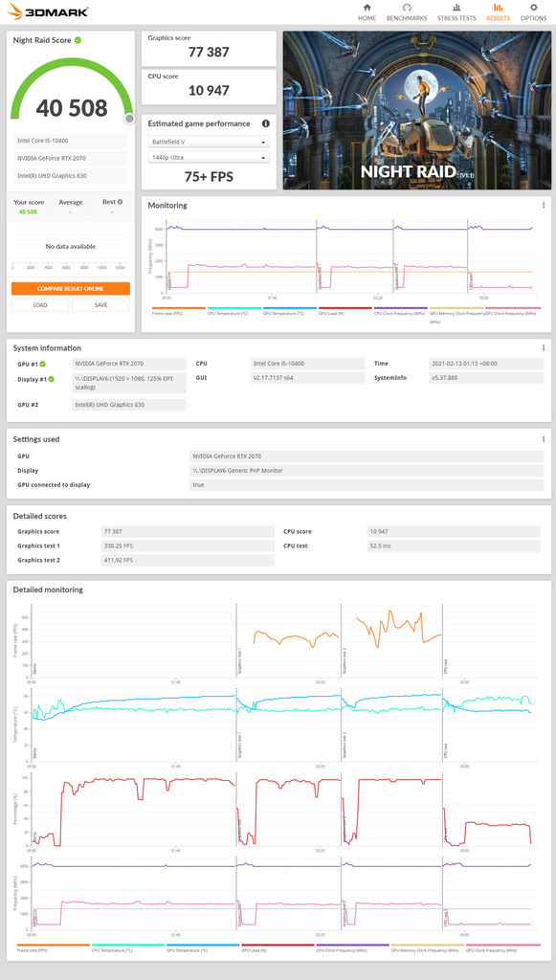Toggle GPU Memory Clock legend in Monitoring

coord(456,313)
